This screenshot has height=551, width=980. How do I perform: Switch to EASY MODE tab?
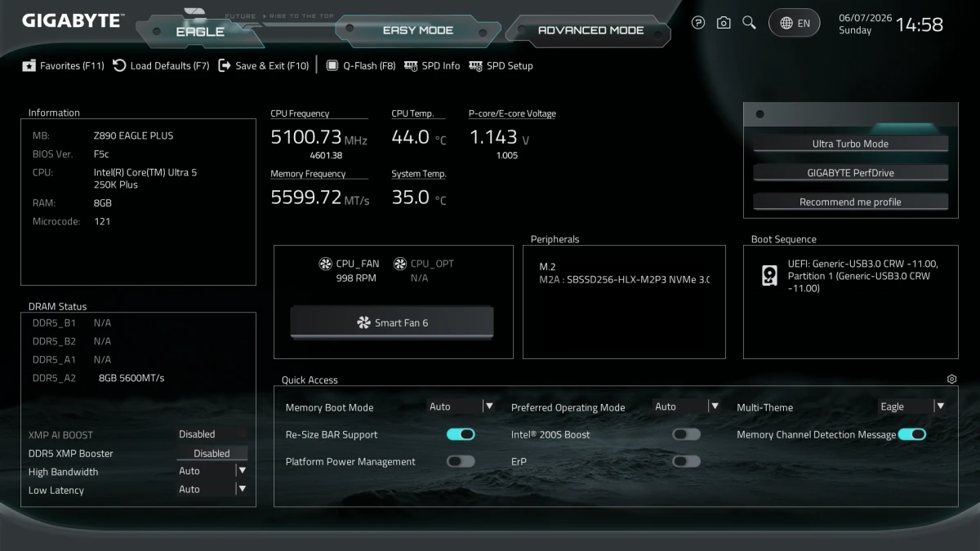tap(417, 30)
